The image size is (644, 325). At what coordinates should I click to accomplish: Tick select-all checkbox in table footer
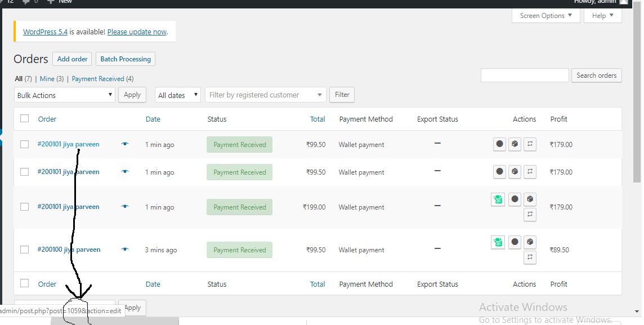pos(25,283)
